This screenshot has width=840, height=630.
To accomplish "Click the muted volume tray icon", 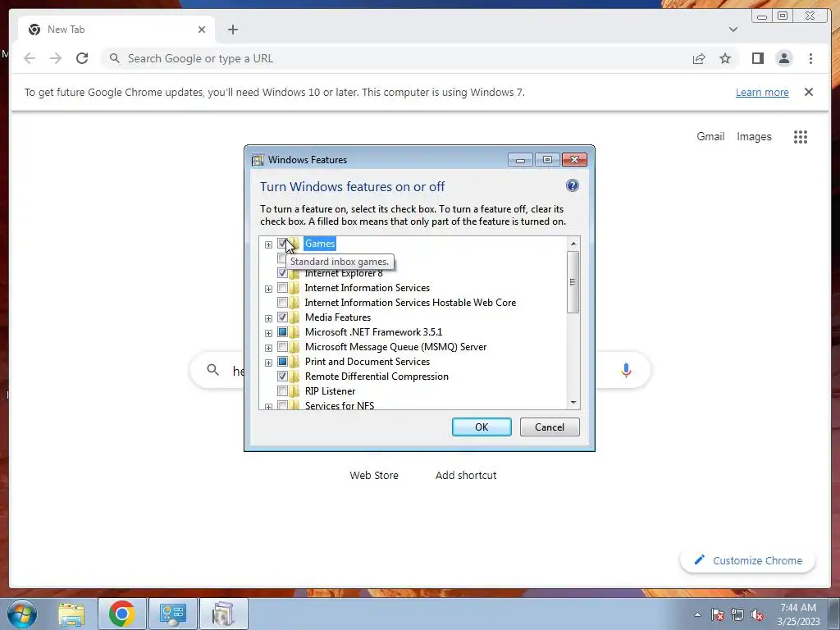I will point(757,614).
